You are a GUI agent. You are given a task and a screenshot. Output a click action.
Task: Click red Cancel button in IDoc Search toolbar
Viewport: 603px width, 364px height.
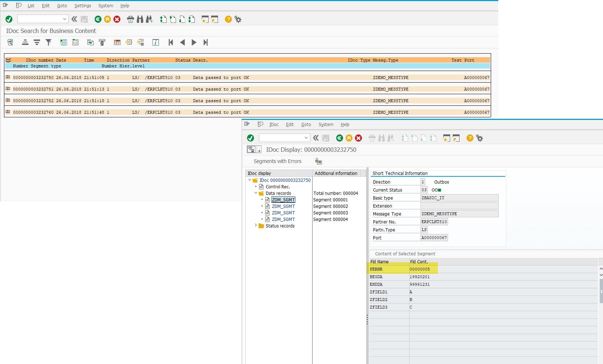pyautogui.click(x=117, y=19)
